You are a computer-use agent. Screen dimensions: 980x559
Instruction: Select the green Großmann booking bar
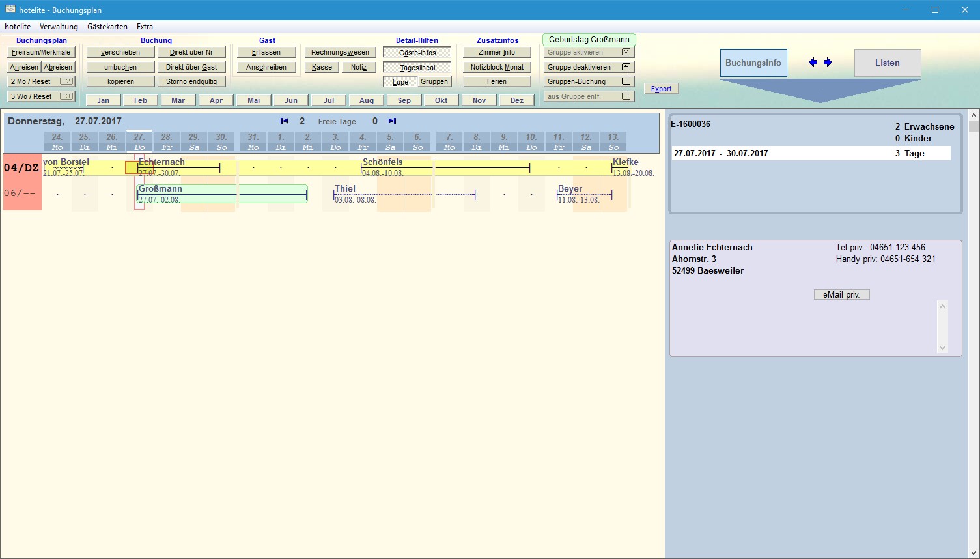tap(221, 194)
